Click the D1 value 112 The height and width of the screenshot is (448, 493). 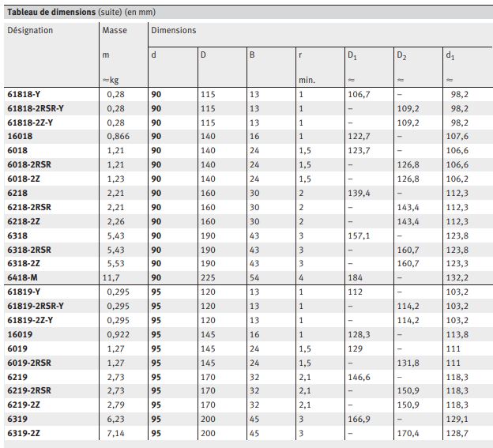(x=355, y=292)
